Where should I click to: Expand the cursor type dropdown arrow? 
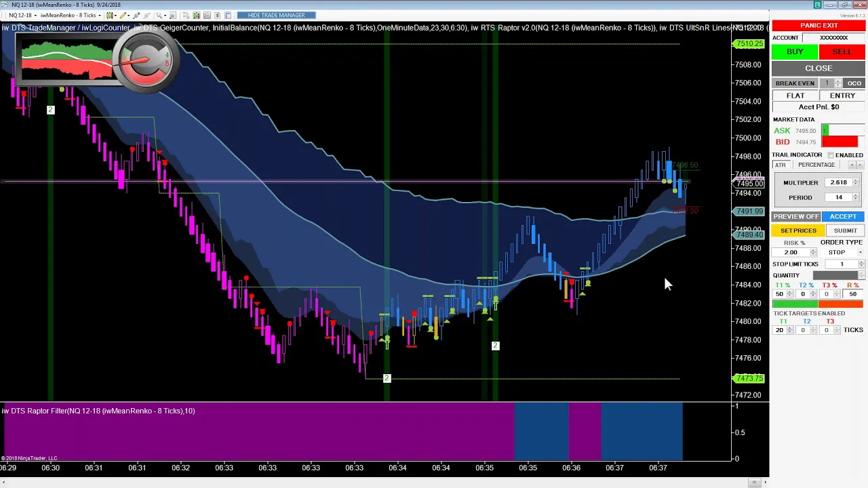pos(165,15)
